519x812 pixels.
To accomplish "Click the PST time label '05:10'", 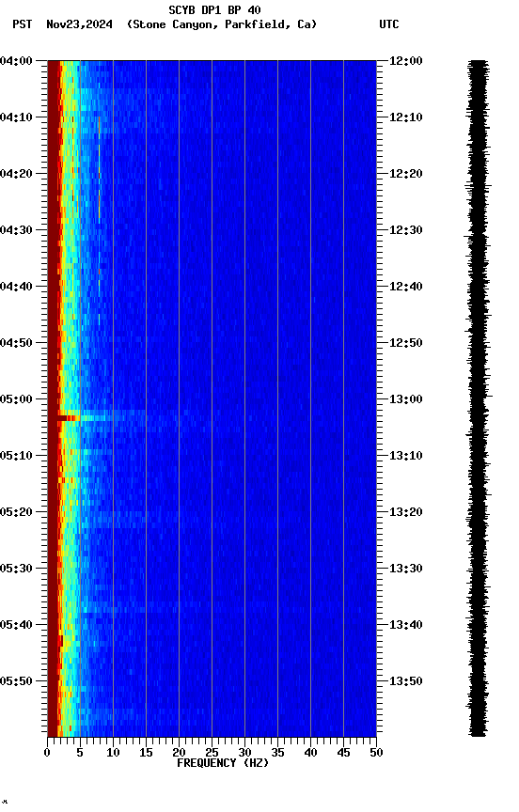I will [x=16, y=456].
